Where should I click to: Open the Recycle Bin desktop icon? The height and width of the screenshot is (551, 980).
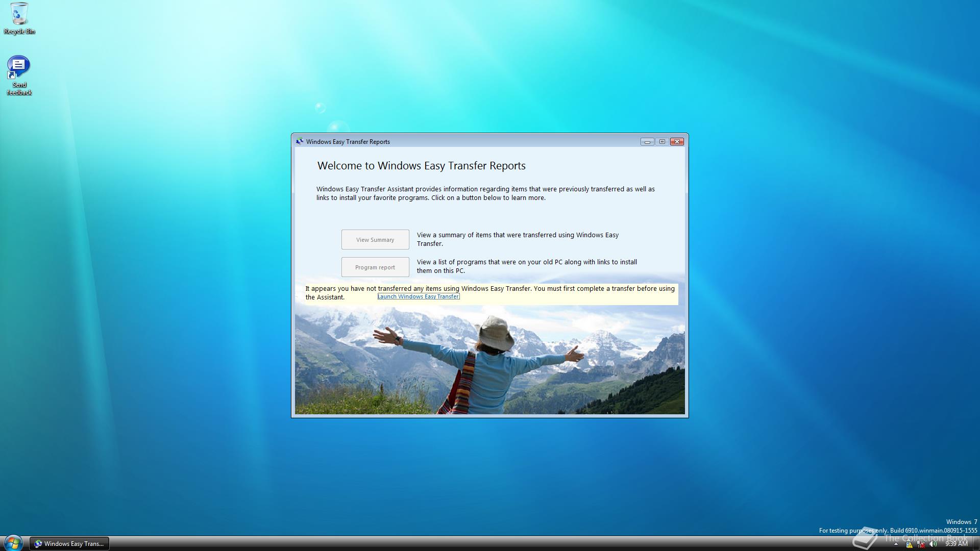click(19, 18)
